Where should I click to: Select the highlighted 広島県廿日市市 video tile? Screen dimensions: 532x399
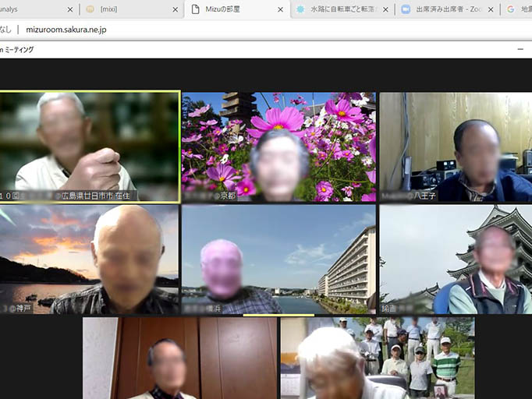tap(90, 147)
